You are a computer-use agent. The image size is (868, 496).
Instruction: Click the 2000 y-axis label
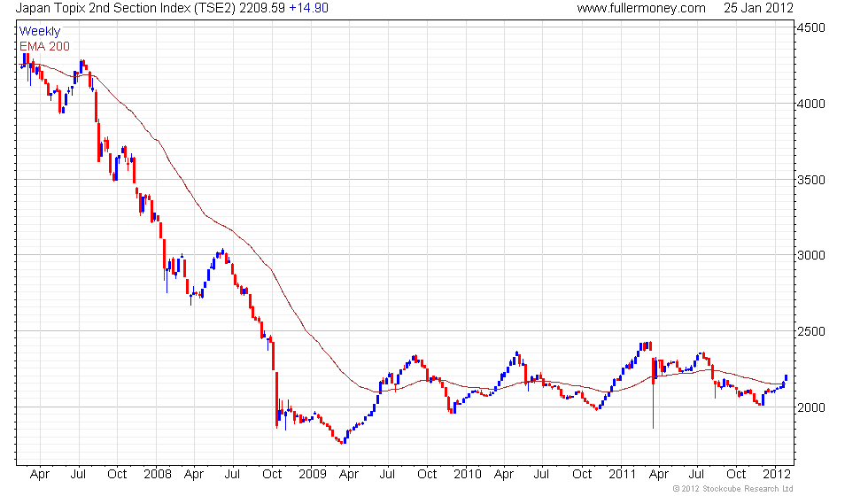tap(811, 407)
